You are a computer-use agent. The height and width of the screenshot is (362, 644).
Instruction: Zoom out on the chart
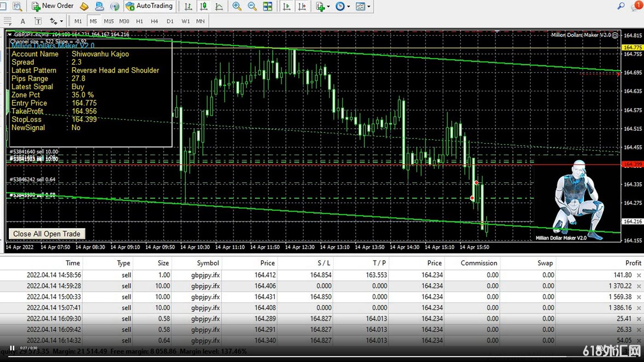coord(252,6)
